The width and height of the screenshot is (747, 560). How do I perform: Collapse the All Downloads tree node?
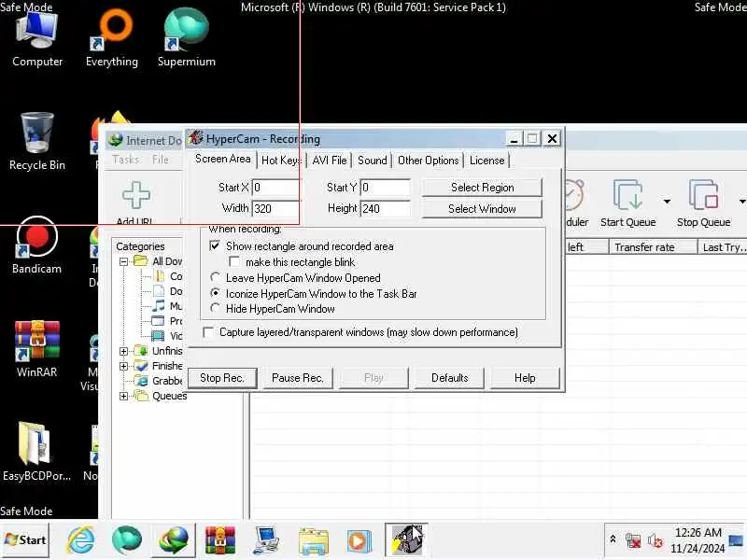[x=124, y=261]
